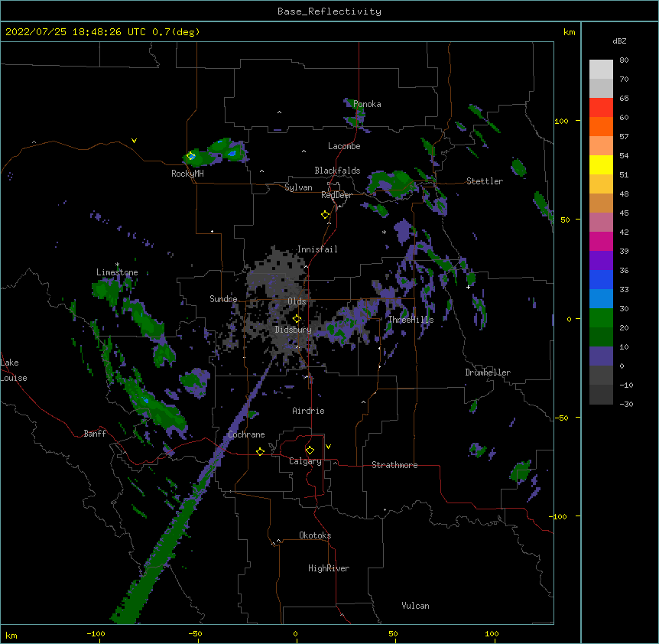
Task: Click the Airdrie label
Action: click(309, 411)
